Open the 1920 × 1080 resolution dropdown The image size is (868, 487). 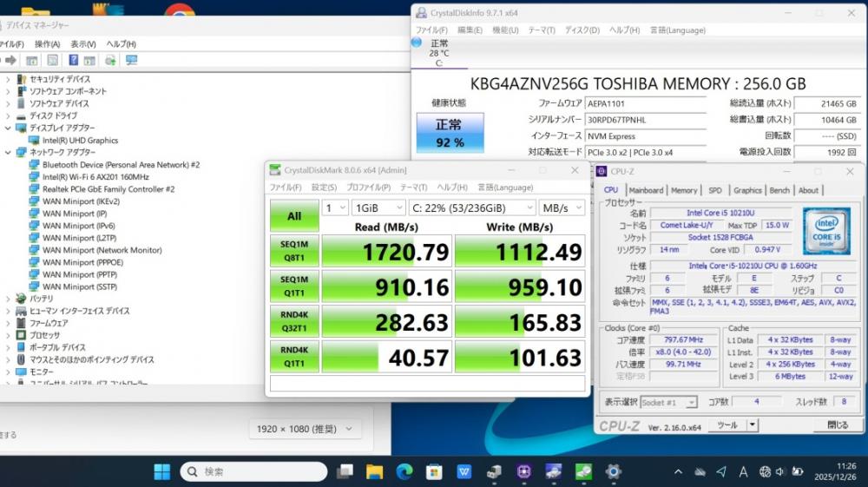[305, 429]
